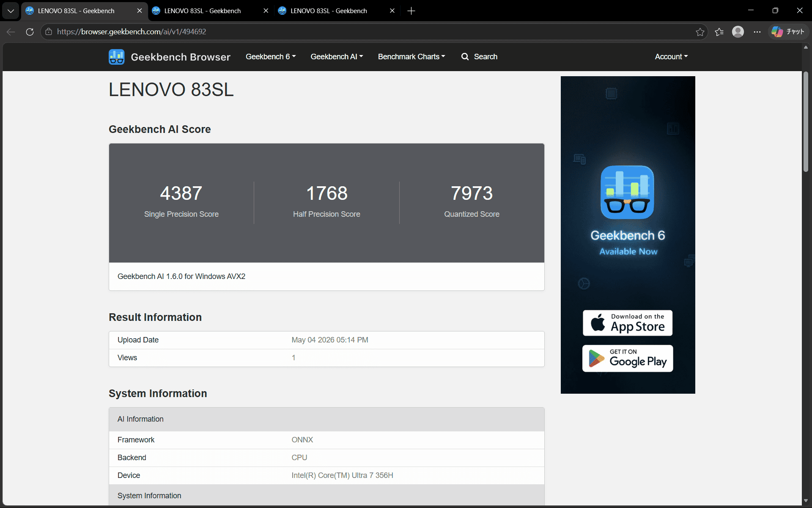The image size is (812, 508).
Task: Click the Backend row label
Action: coord(132,458)
